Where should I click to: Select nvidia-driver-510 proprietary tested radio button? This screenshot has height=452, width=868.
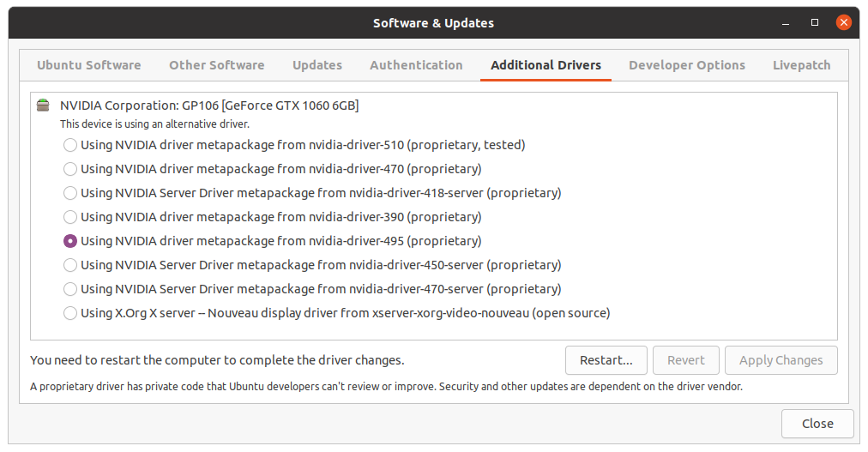(69, 145)
